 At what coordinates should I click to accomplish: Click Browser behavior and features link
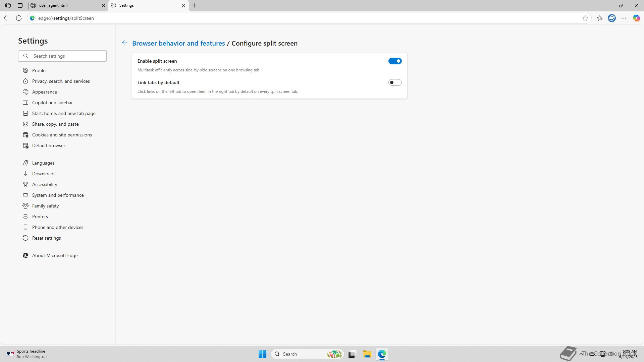[178, 43]
